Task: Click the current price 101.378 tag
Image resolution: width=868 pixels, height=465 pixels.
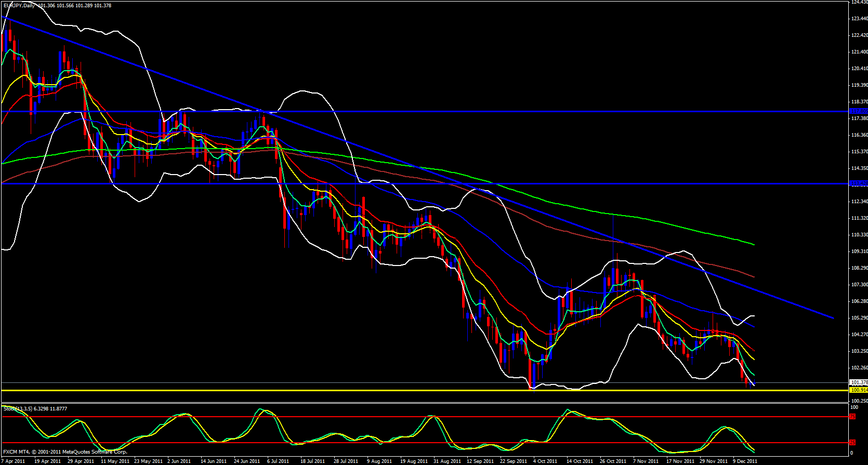Action: (858, 382)
